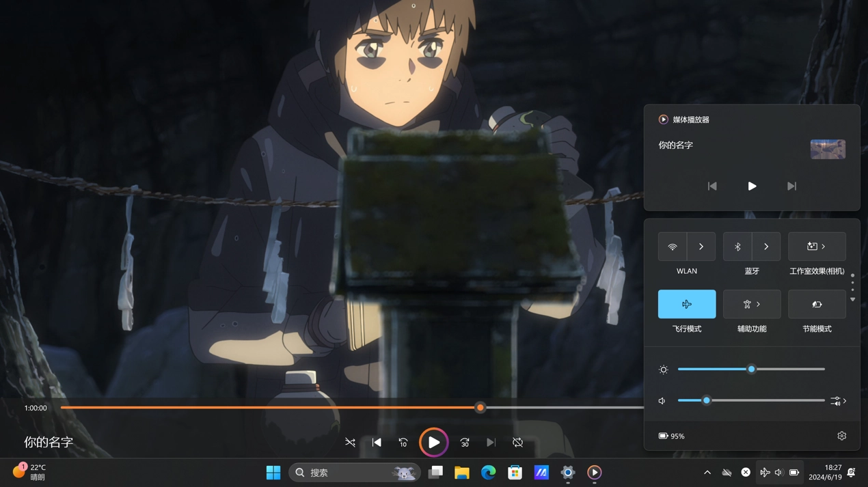Expand WLAN network list chevron
Viewport: 868px width, 487px height.
701,247
